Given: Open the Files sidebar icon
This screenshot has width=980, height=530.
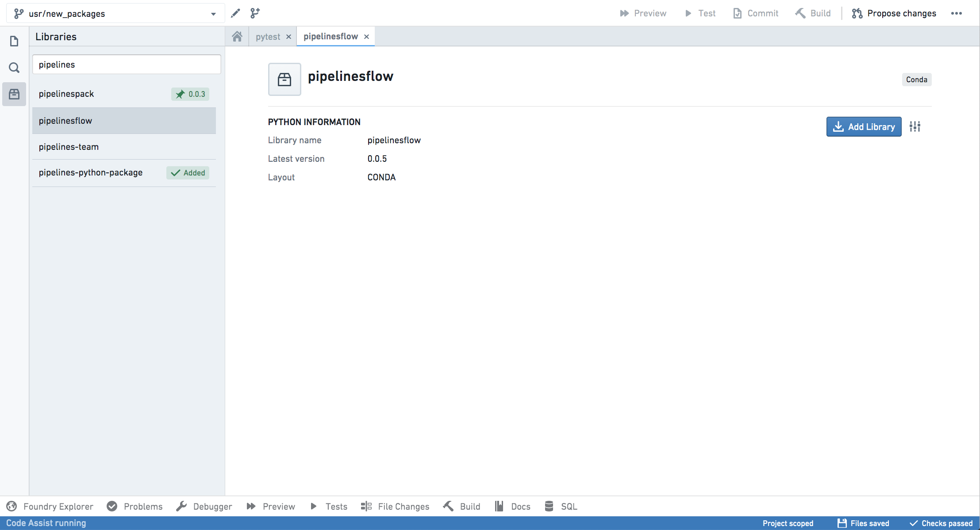Looking at the screenshot, I should pyautogui.click(x=14, y=41).
